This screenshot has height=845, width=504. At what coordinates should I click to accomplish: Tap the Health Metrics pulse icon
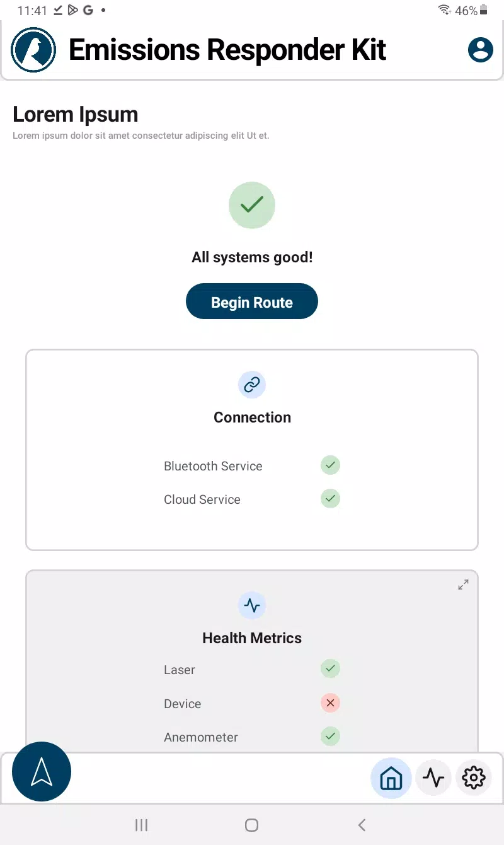[x=252, y=605]
